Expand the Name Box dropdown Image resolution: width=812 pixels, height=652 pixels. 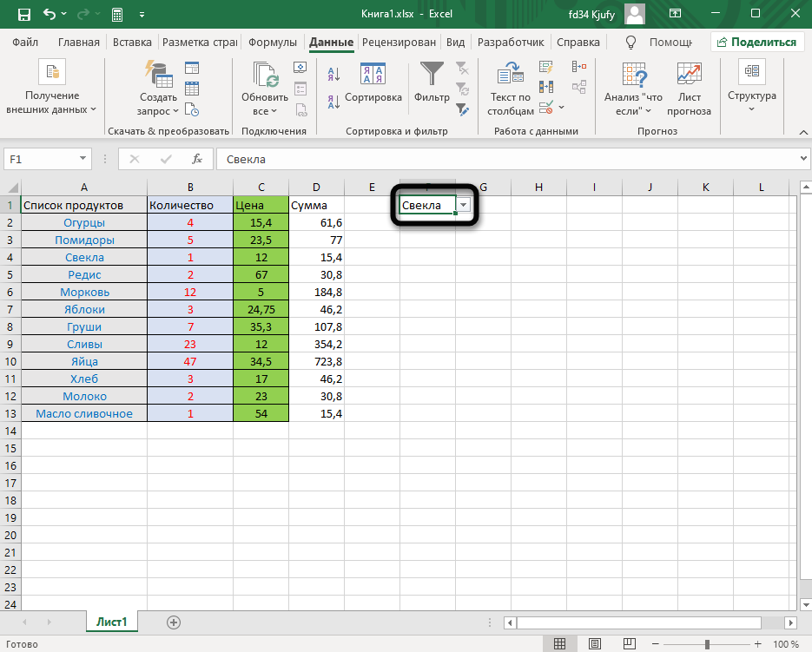[83, 159]
